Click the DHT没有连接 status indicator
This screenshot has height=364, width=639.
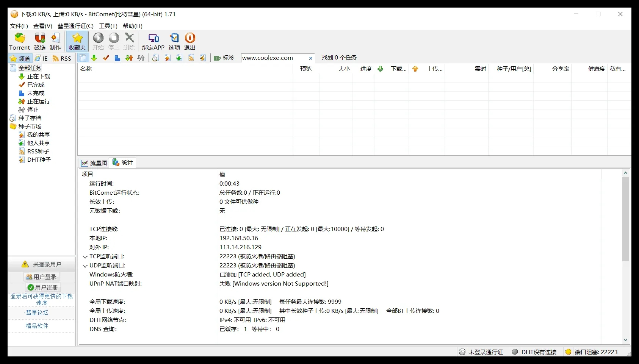pyautogui.click(x=534, y=352)
